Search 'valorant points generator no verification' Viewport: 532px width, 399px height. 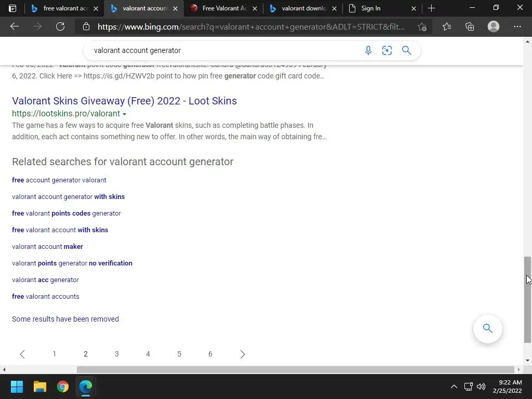72,263
